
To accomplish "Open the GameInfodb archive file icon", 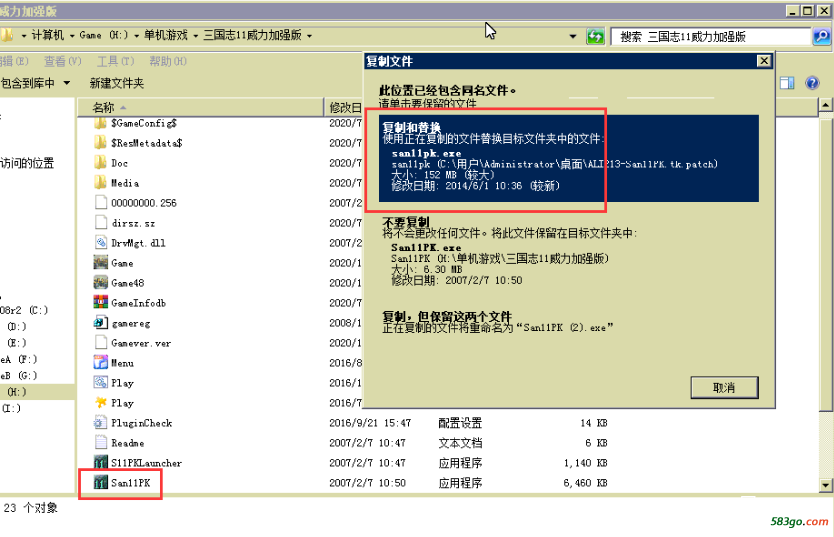I will [101, 303].
